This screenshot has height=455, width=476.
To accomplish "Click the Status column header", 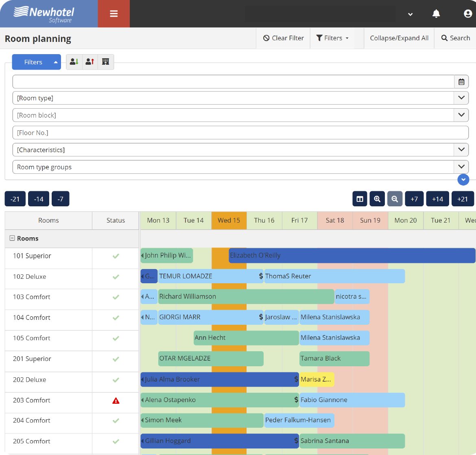I will tap(116, 220).
